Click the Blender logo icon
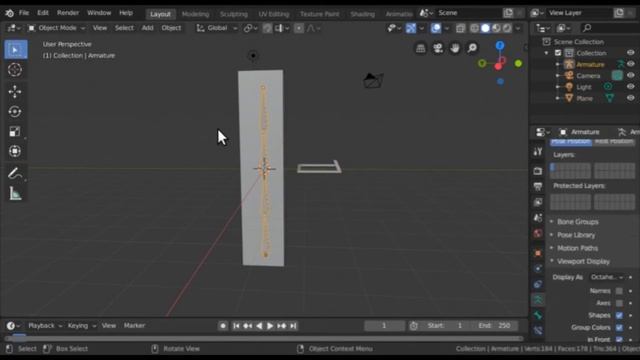This screenshot has height=360, width=640. point(9,13)
